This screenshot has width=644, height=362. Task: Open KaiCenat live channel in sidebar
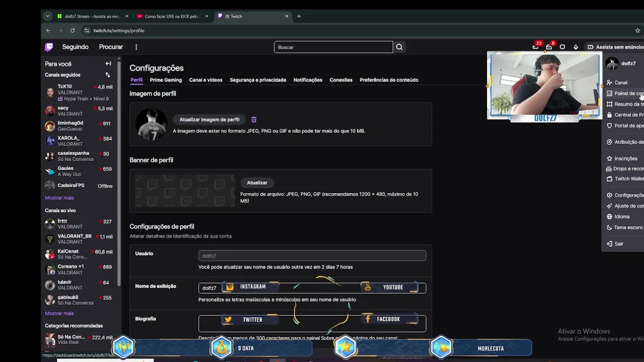point(78,254)
